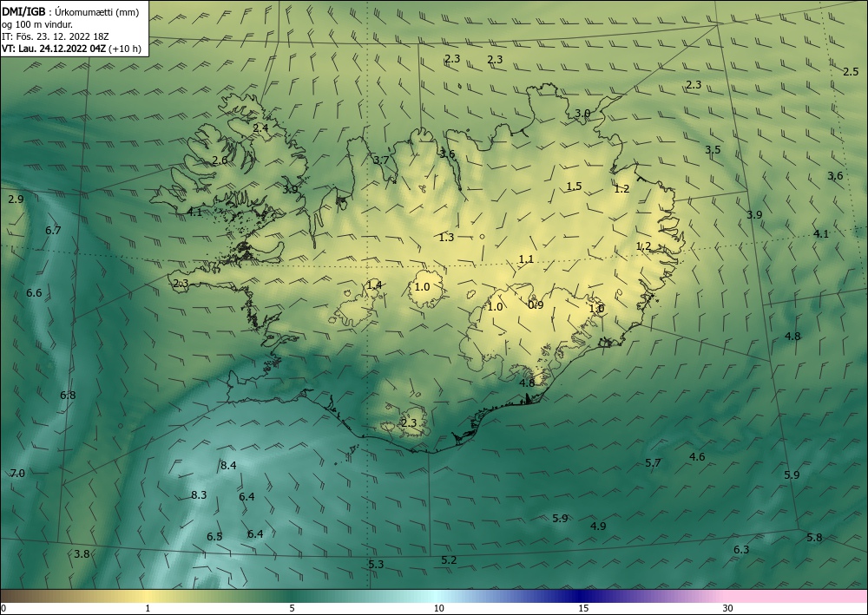
Task: Click the 5.3 map value
Action: pos(376,565)
